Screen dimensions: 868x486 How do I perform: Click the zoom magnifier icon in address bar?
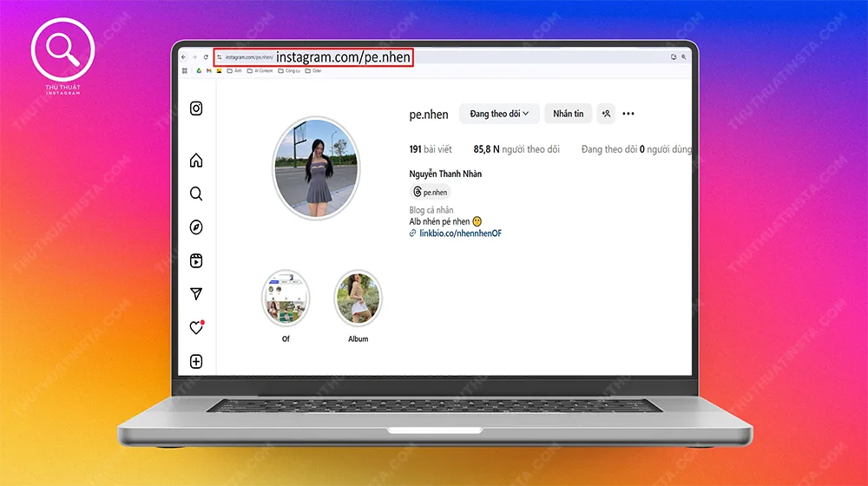(x=684, y=57)
